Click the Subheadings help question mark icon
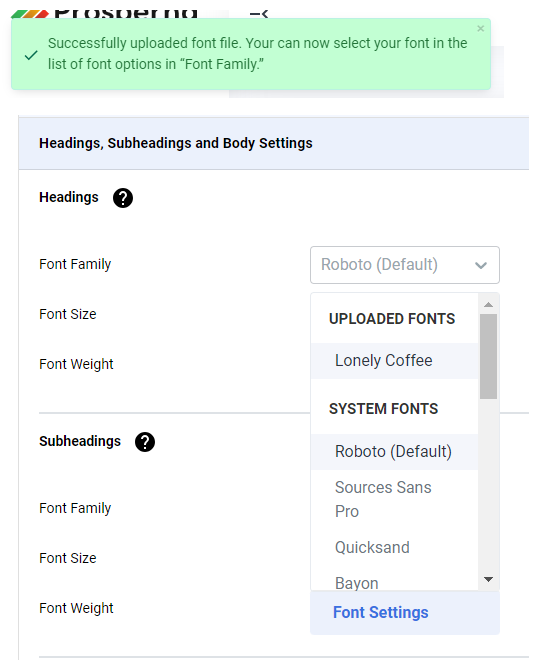551x667 pixels. [x=145, y=442]
